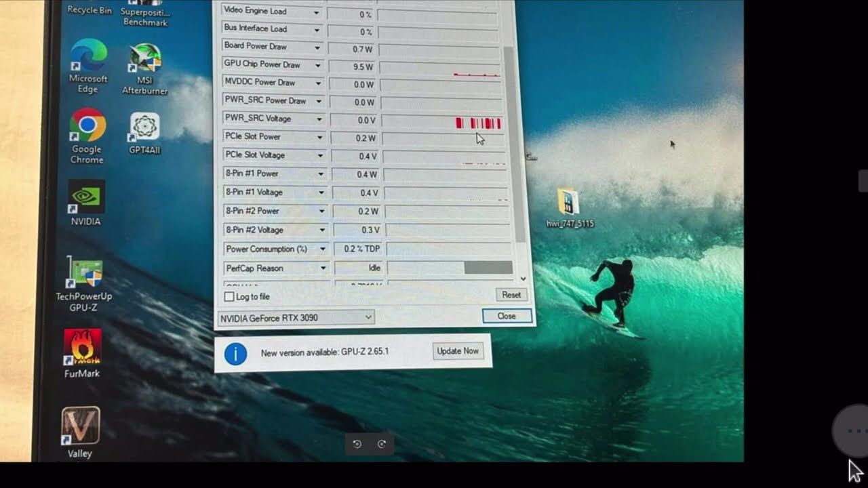Click the PerfCap Reason gray bar graph
The height and width of the screenshot is (488, 868).
(450, 268)
